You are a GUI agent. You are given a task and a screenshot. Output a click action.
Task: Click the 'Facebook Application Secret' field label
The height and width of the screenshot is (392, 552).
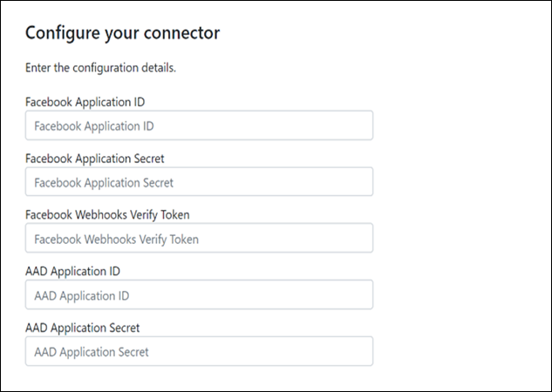pos(95,159)
